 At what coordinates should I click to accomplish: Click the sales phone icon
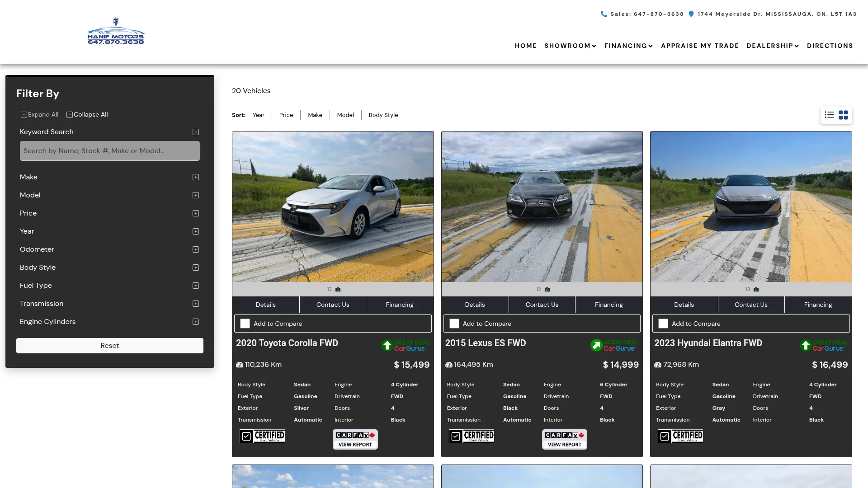click(x=604, y=14)
